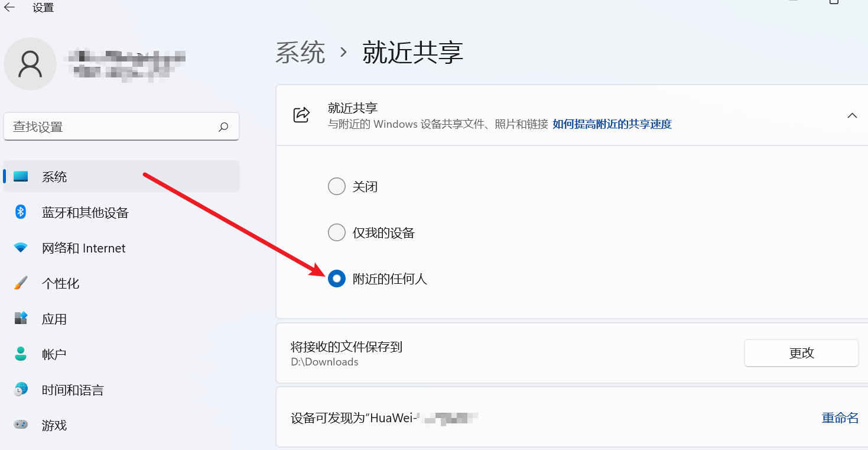Click the clock globe Time & Language icon

point(21,389)
